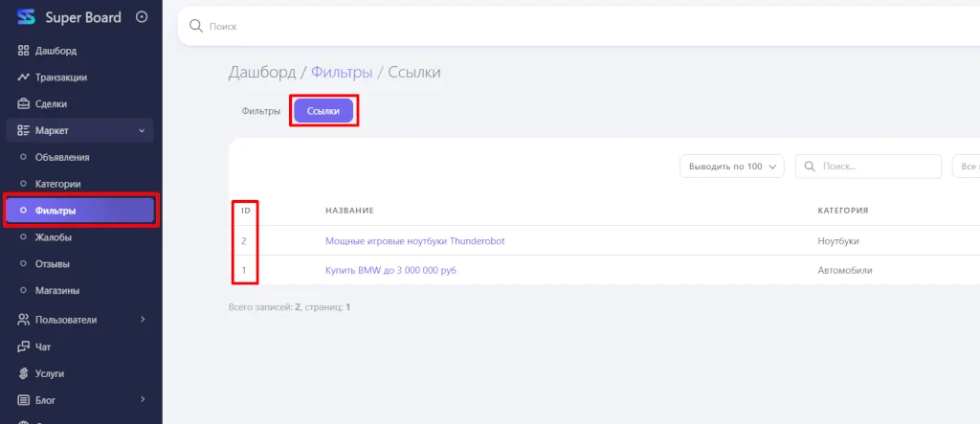The image size is (980, 424).
Task: Toggle the sidebar collapse circle icon
Action: [x=142, y=17]
